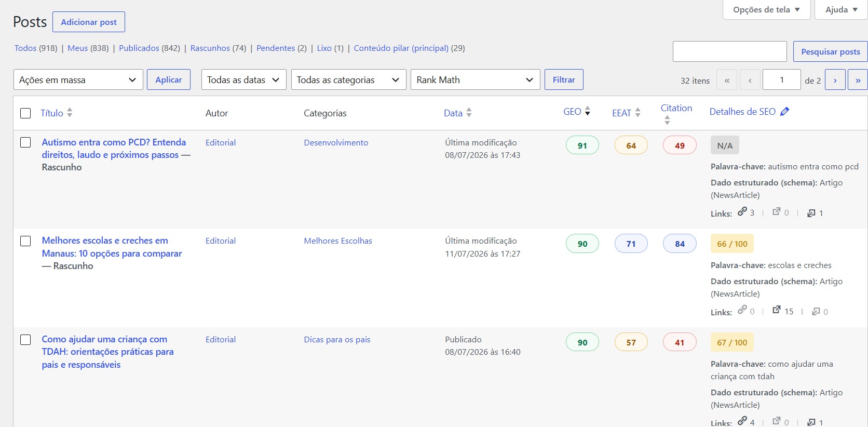Open the Ações em massa dropdown
868x427 pixels.
pyautogui.click(x=78, y=79)
